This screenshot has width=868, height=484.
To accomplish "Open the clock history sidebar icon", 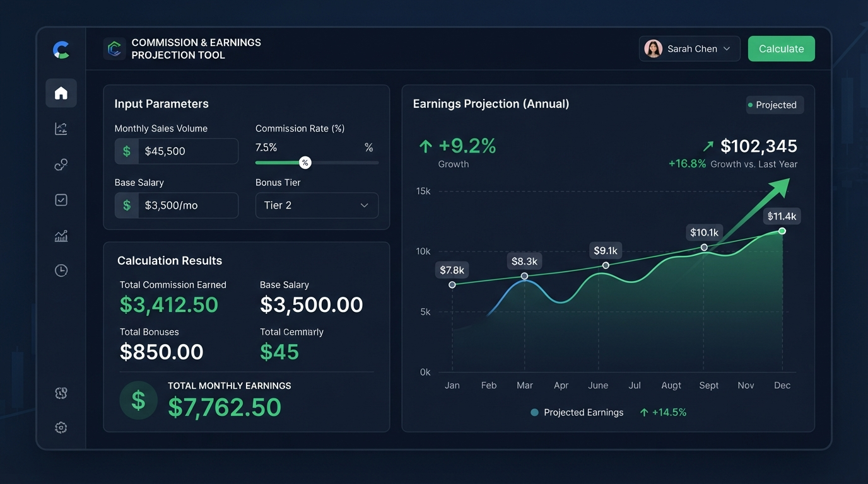I will (61, 270).
